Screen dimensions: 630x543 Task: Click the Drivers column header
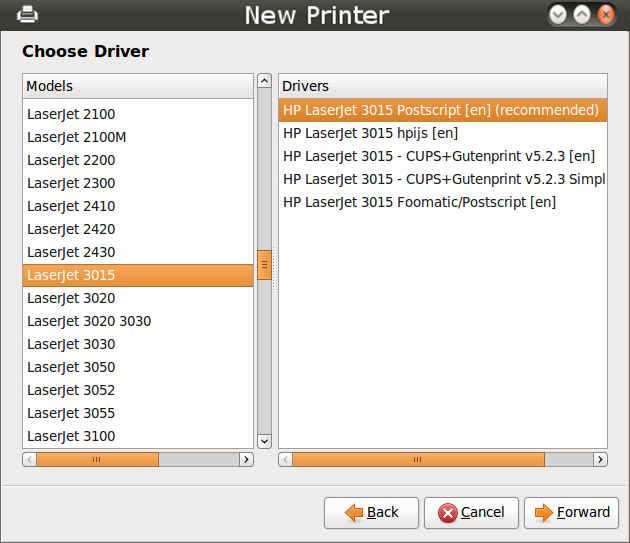coord(443,86)
